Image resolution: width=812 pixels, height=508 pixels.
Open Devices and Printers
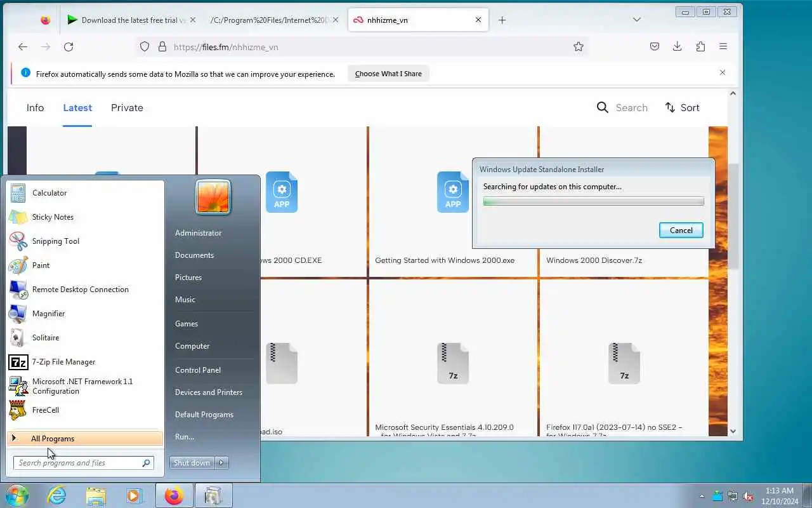click(209, 392)
